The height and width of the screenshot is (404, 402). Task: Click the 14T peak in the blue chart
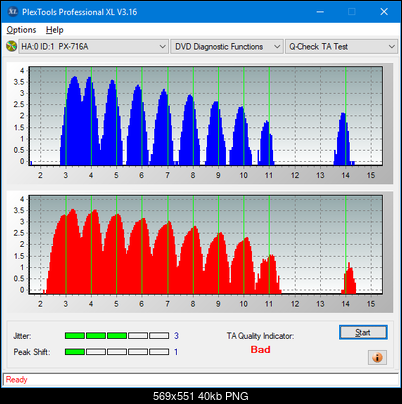click(343, 139)
